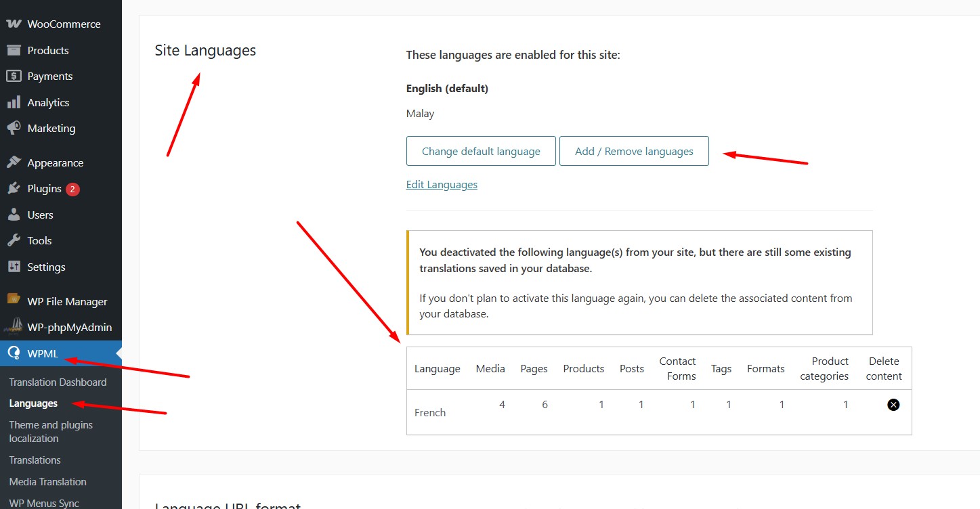The width and height of the screenshot is (980, 509).
Task: Select the WPML menu item
Action: tap(61, 353)
